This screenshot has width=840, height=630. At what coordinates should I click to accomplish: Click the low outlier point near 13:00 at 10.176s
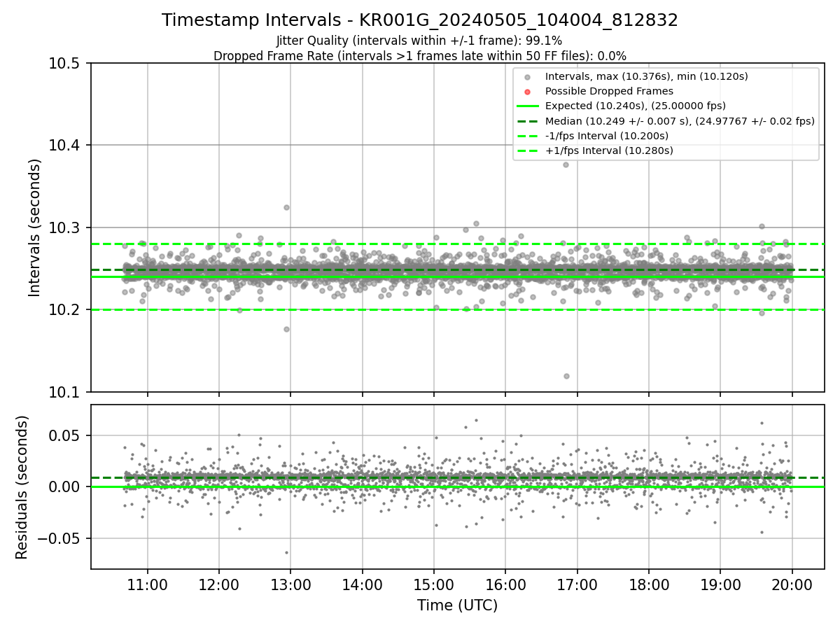tap(286, 329)
